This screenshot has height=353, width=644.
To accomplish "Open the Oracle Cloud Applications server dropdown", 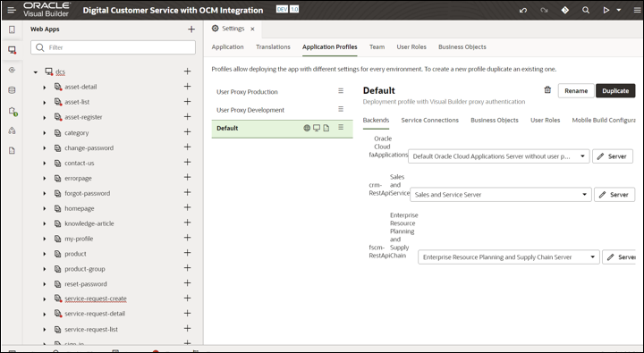I will (498, 156).
